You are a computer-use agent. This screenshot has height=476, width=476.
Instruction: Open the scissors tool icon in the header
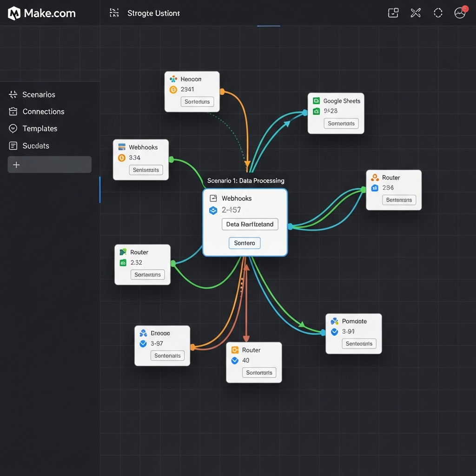pos(416,13)
